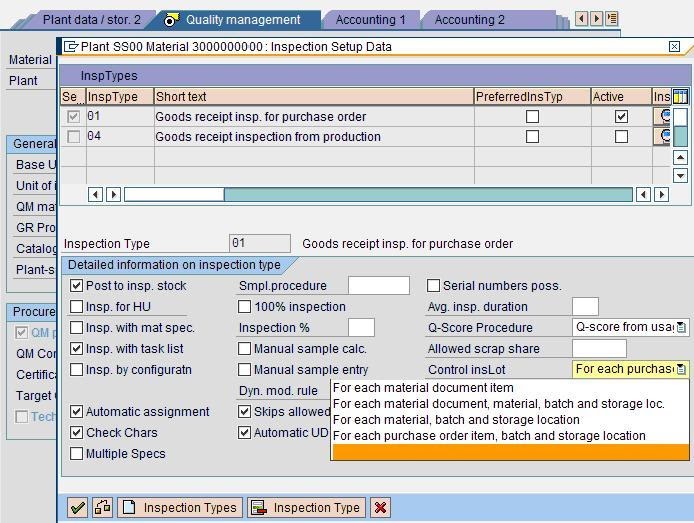Click vertical scrollbar of InspTypes table
Viewport: 694px width, 523px height.
680,128
